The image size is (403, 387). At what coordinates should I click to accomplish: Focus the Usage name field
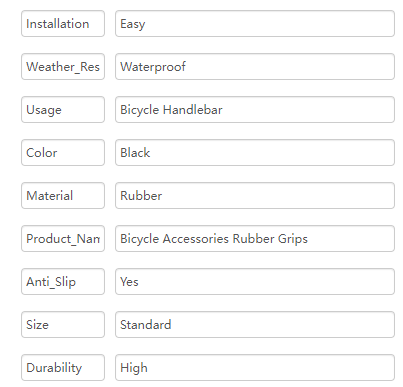click(63, 110)
